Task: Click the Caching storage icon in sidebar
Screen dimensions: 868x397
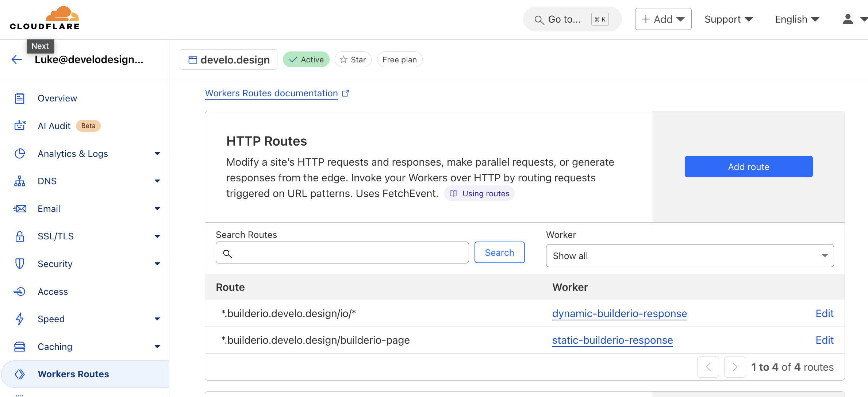Action: [x=20, y=347]
